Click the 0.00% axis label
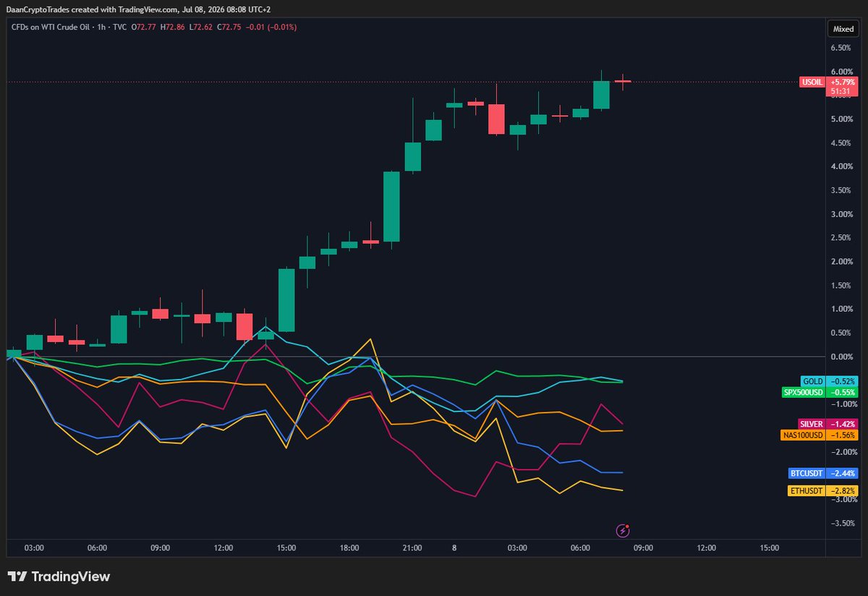 (842, 357)
